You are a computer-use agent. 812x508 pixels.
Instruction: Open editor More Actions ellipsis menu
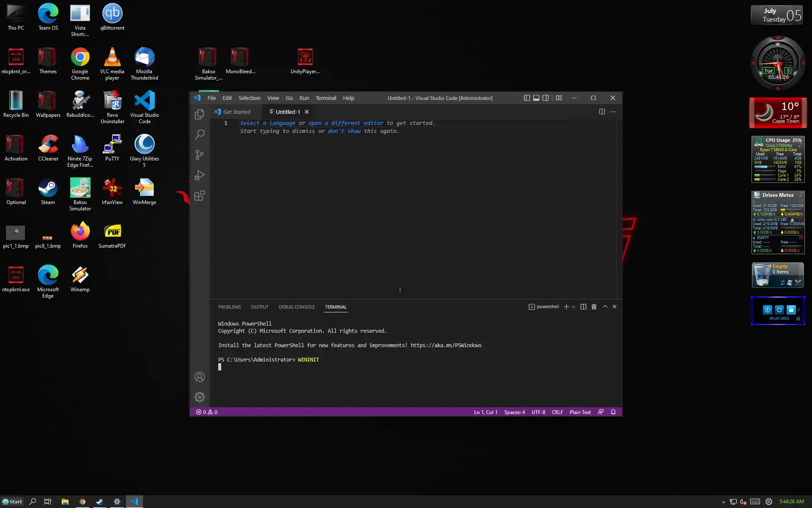[x=613, y=112]
